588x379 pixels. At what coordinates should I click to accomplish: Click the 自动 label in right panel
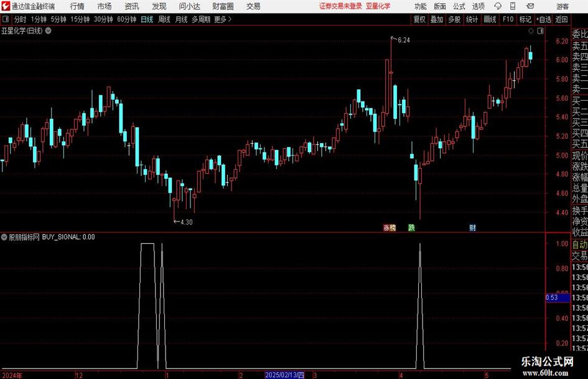pyautogui.click(x=580, y=245)
